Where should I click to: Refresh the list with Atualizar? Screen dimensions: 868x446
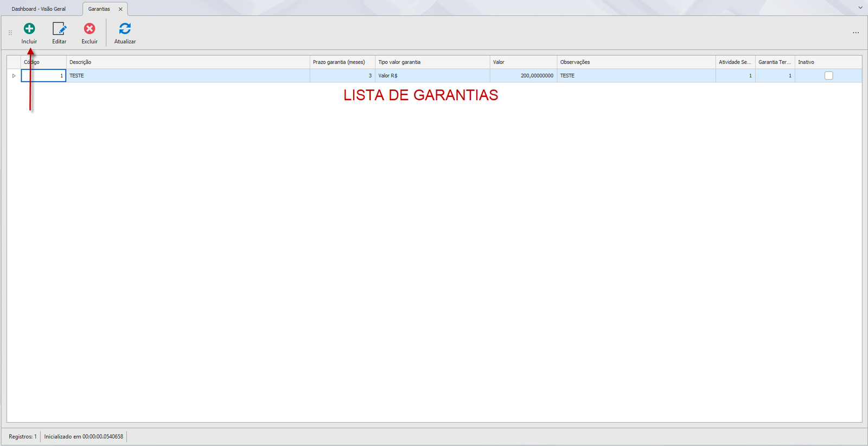click(125, 33)
